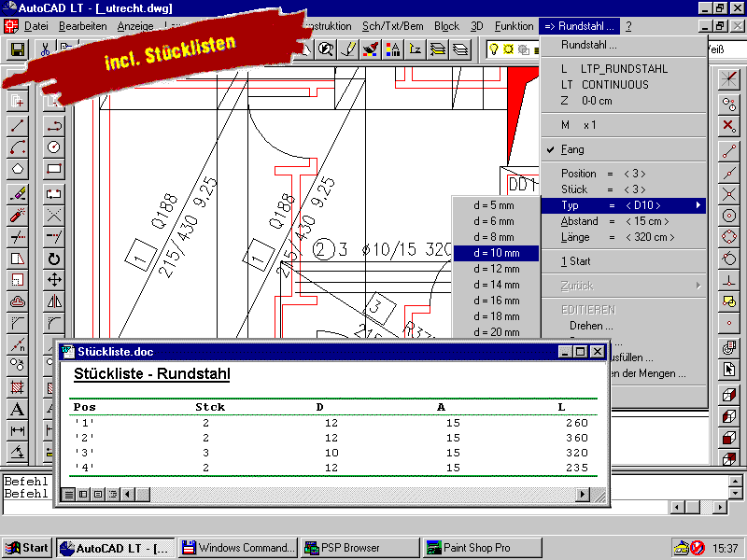Click the '1 Start' menu entry
The image size is (747, 560).
pos(624,261)
